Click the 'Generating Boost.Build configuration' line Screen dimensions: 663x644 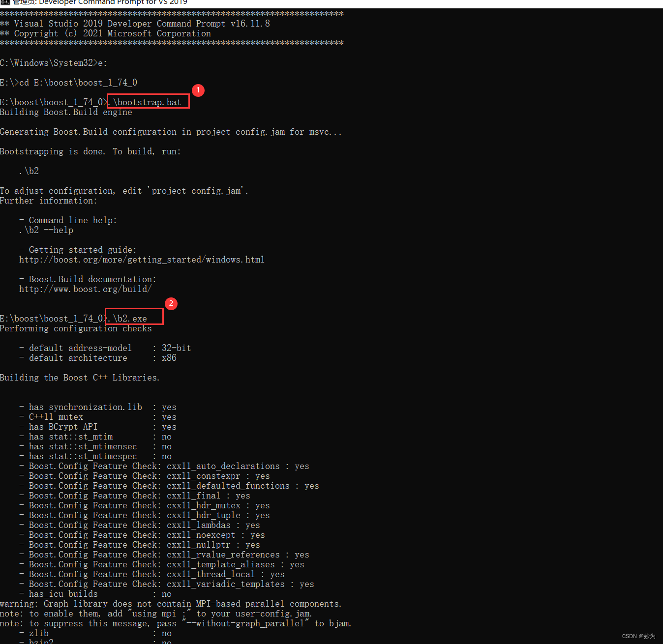(171, 132)
